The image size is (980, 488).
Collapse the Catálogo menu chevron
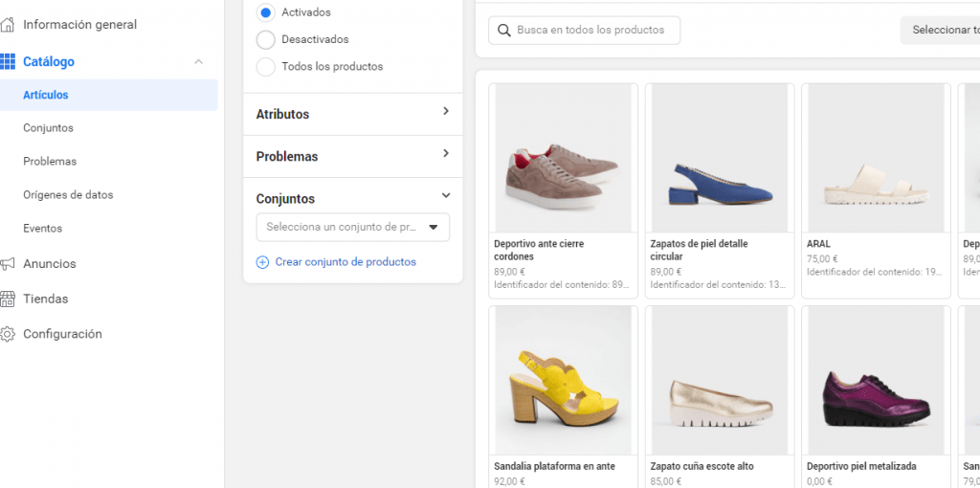click(199, 61)
